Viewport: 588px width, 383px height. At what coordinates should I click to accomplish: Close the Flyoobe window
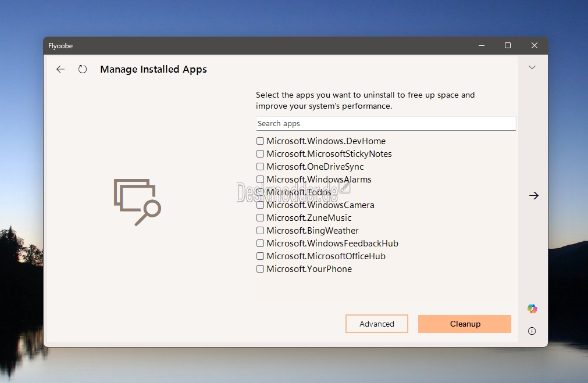click(x=534, y=45)
